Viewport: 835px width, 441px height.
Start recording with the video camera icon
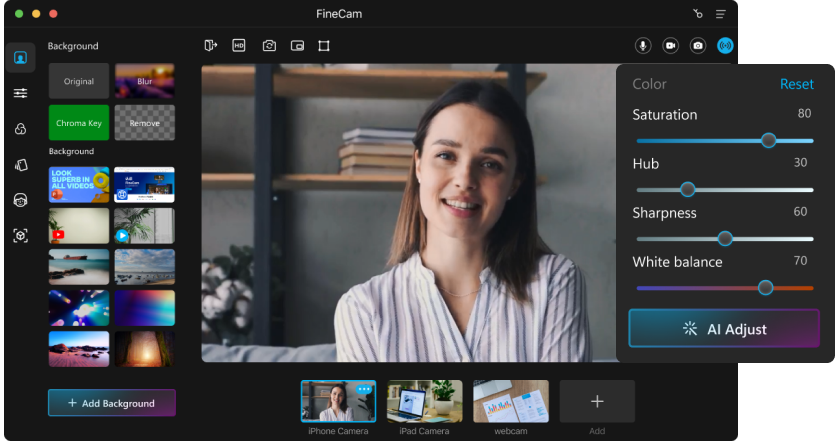click(670, 46)
